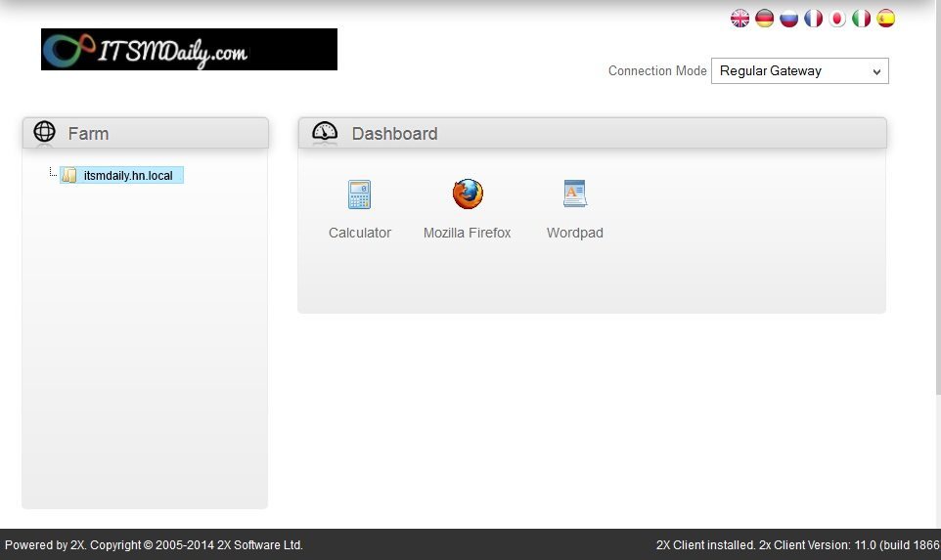The width and height of the screenshot is (941, 560).
Task: Click the Mozilla Firefox text label
Action: 467,233
